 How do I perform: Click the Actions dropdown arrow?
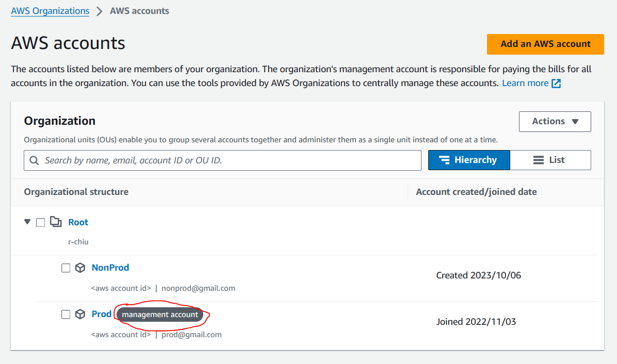pyautogui.click(x=575, y=122)
